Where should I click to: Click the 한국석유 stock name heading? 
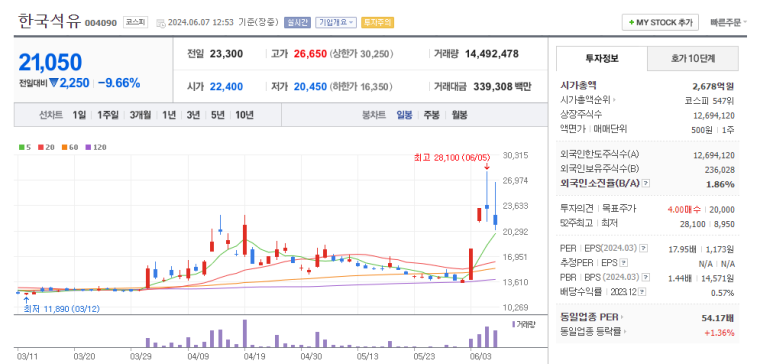click(49, 22)
